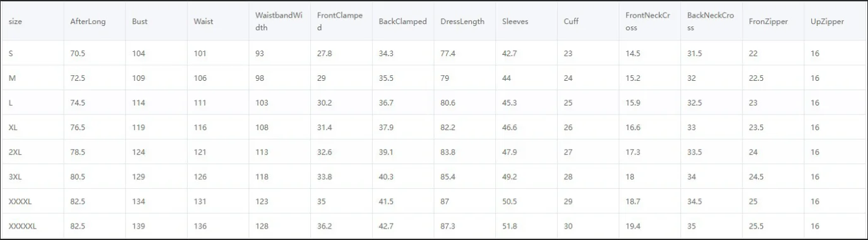Click Cuff value 30 in last row
The image size is (868, 240).
point(569,226)
